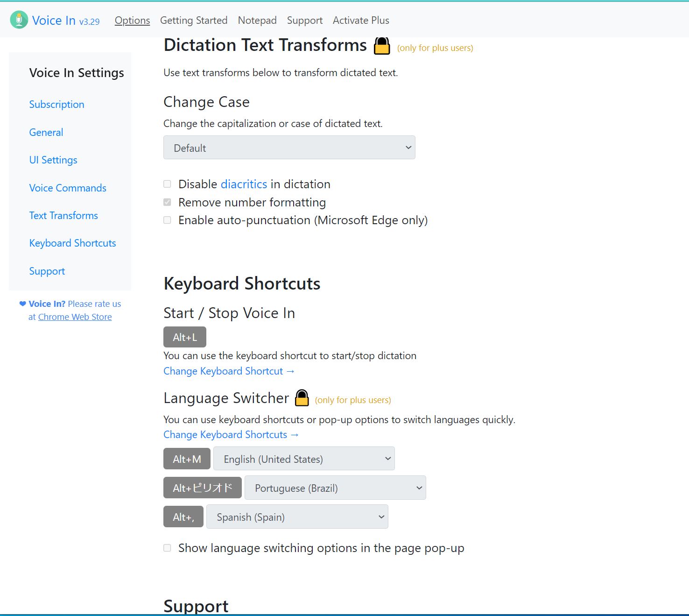Click the Voice In microphone logo icon
Image resolution: width=689 pixels, height=616 pixels.
19,20
